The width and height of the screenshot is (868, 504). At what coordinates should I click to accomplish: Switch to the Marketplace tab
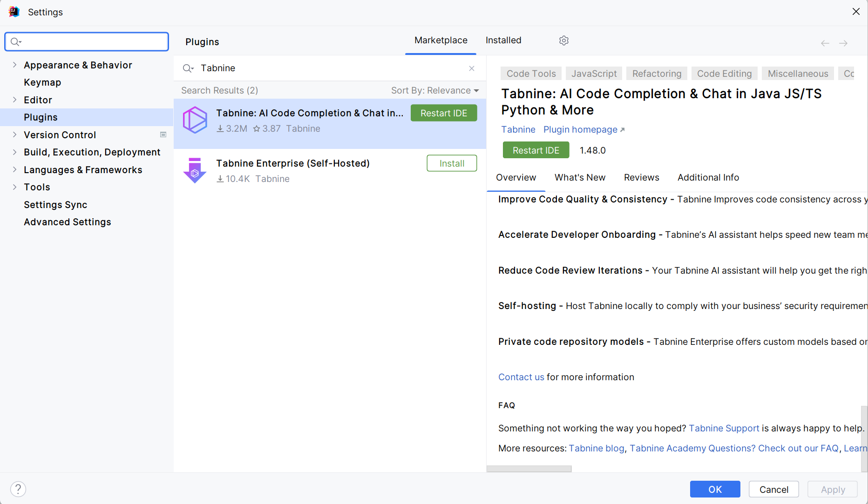click(x=441, y=40)
